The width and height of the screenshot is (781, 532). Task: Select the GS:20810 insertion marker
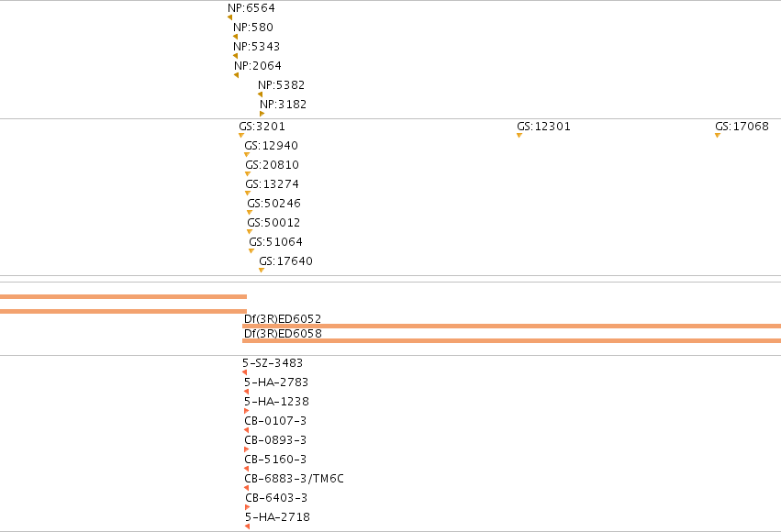[248, 173]
